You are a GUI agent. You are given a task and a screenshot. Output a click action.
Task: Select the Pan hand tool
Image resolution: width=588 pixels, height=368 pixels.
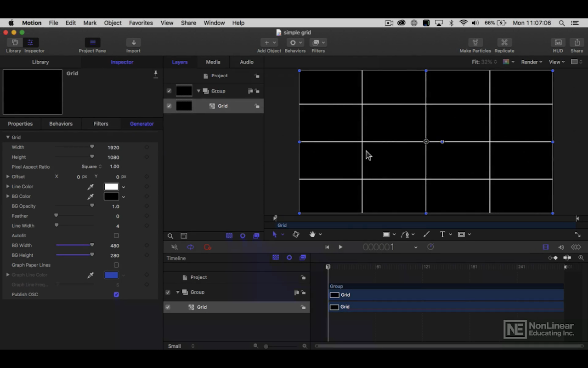point(312,235)
